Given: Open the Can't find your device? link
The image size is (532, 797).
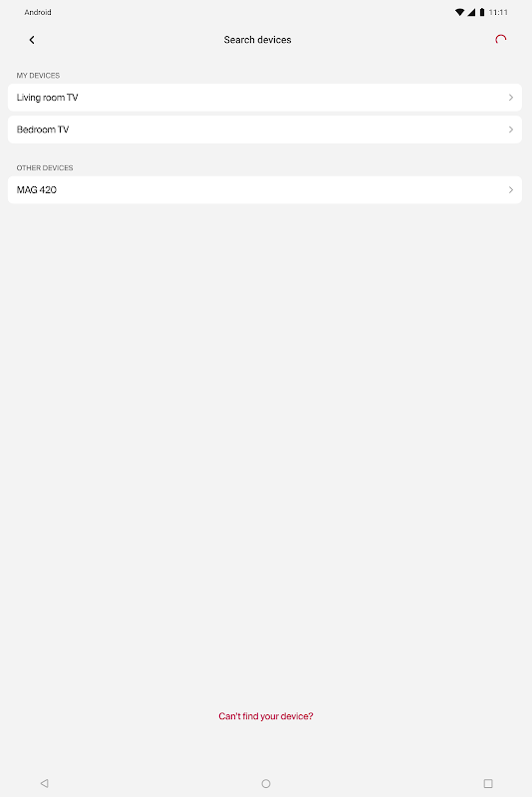Looking at the screenshot, I should coord(266,716).
